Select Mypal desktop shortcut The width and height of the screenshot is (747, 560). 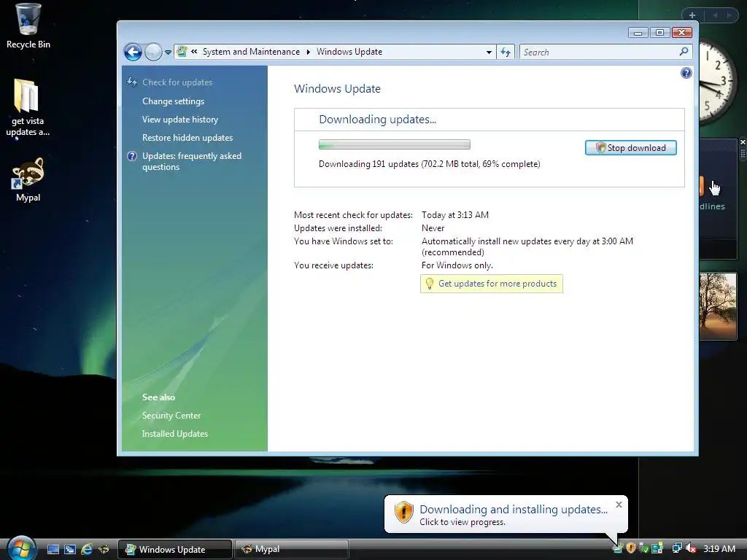coord(28,180)
